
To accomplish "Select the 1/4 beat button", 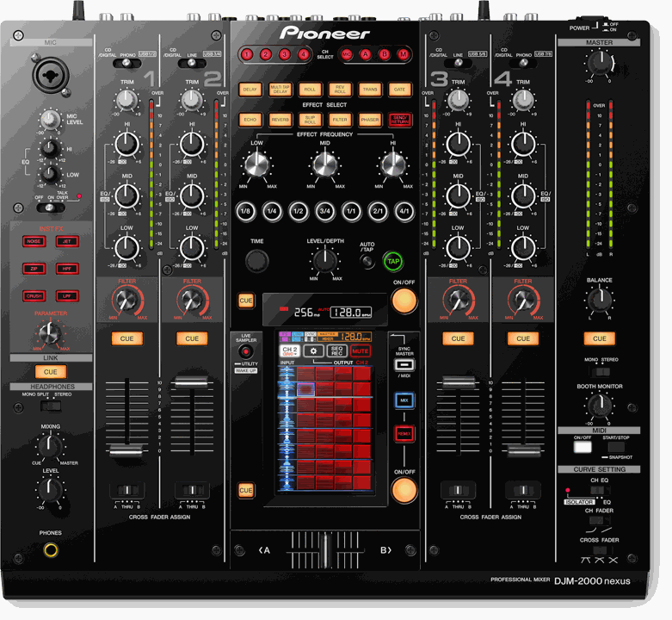I will [x=272, y=211].
